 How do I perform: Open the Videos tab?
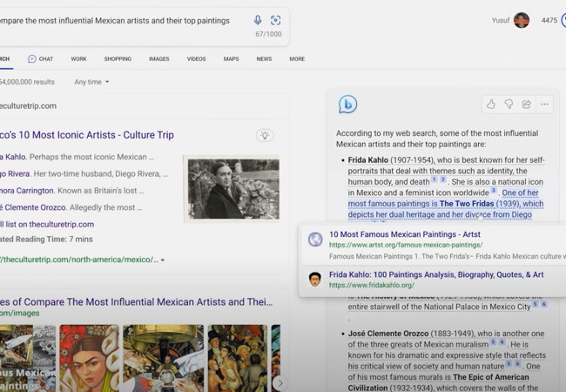pyautogui.click(x=197, y=59)
